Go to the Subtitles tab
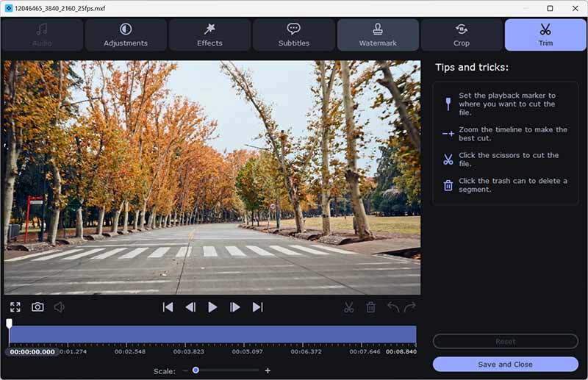The height and width of the screenshot is (380, 588). pyautogui.click(x=293, y=35)
